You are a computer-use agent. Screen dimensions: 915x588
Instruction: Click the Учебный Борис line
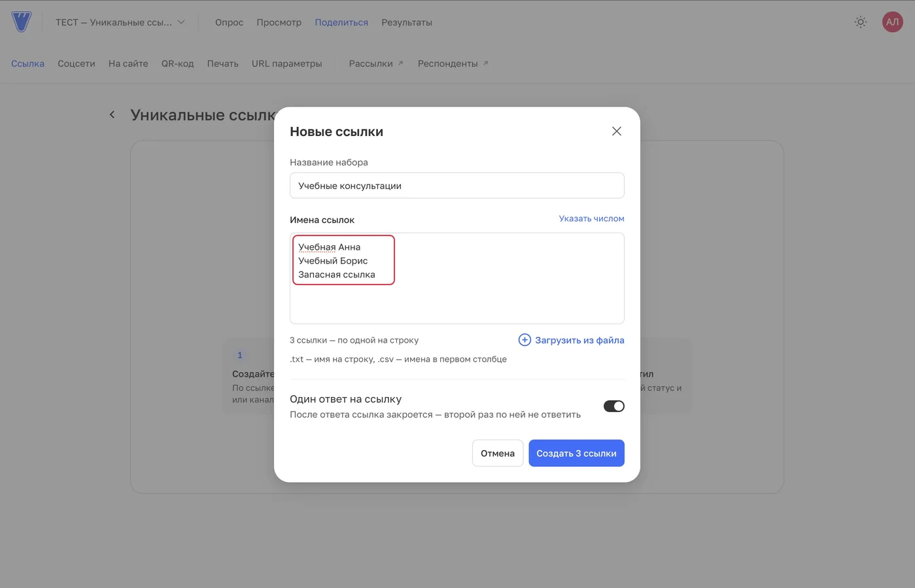333,260
